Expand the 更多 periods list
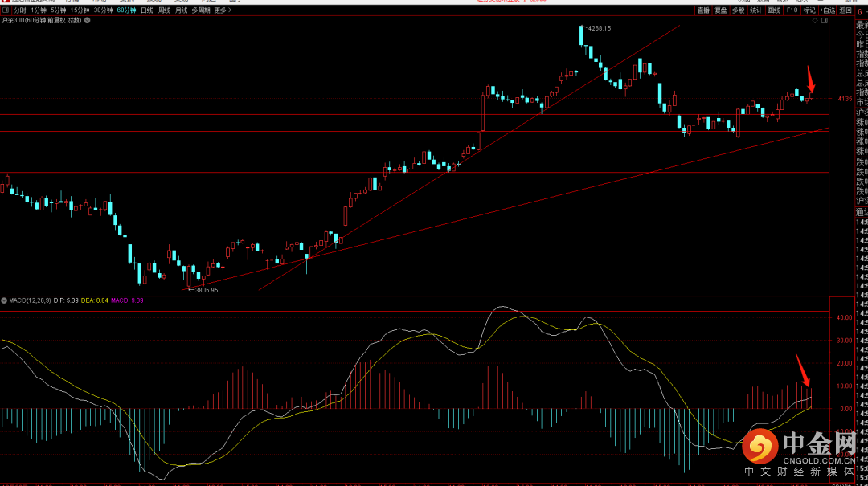This screenshot has width=868, height=486. tap(223, 10)
